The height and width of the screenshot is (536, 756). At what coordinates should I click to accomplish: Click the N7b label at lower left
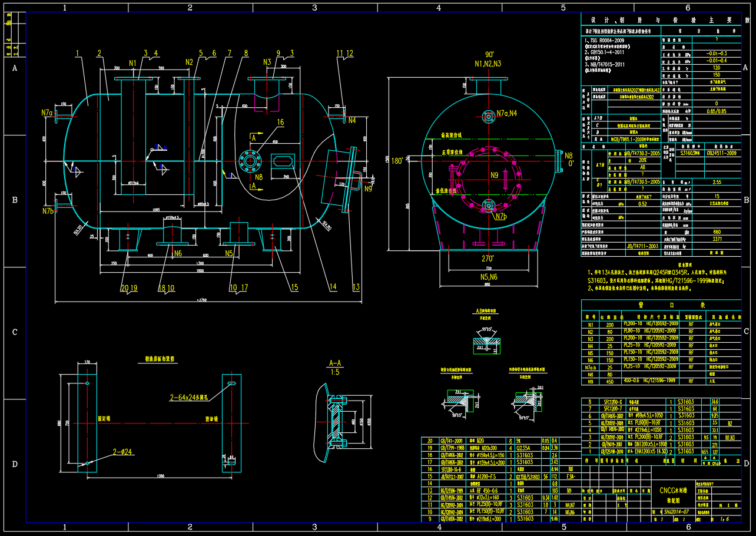click(48, 210)
